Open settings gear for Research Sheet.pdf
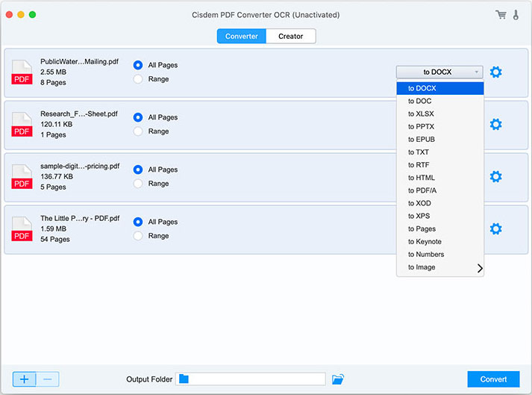This screenshot has width=532, height=395. point(495,125)
